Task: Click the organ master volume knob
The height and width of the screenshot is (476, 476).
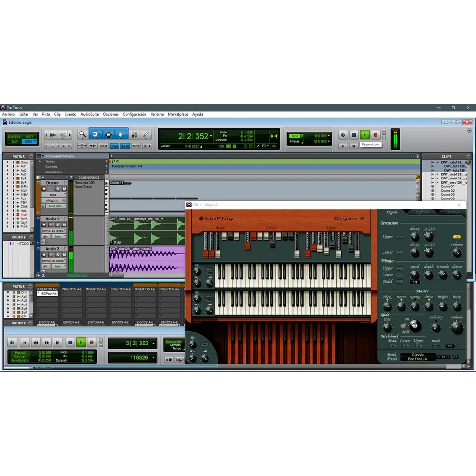Action: click(456, 327)
